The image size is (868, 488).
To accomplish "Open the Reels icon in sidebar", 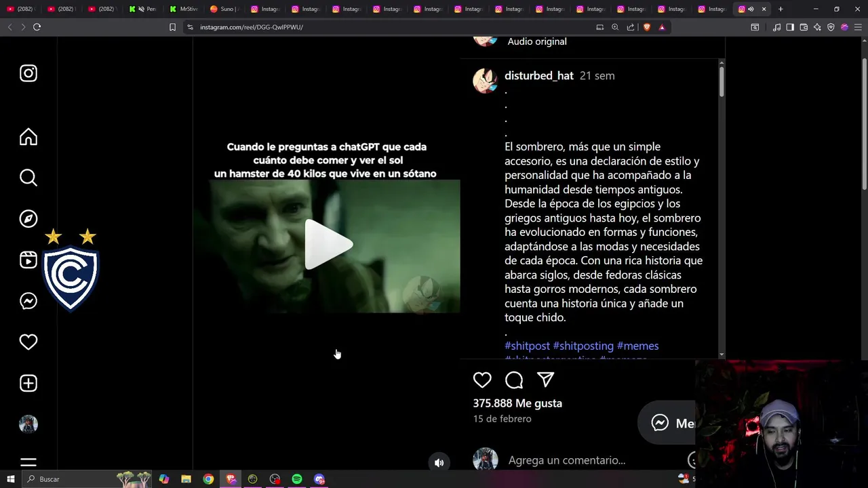I will pos(28,260).
